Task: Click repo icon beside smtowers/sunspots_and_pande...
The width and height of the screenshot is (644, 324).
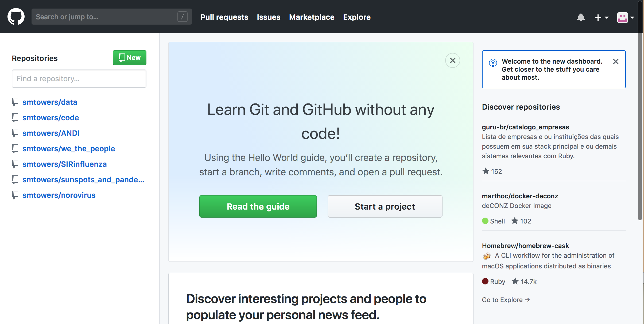Action: [x=15, y=180]
